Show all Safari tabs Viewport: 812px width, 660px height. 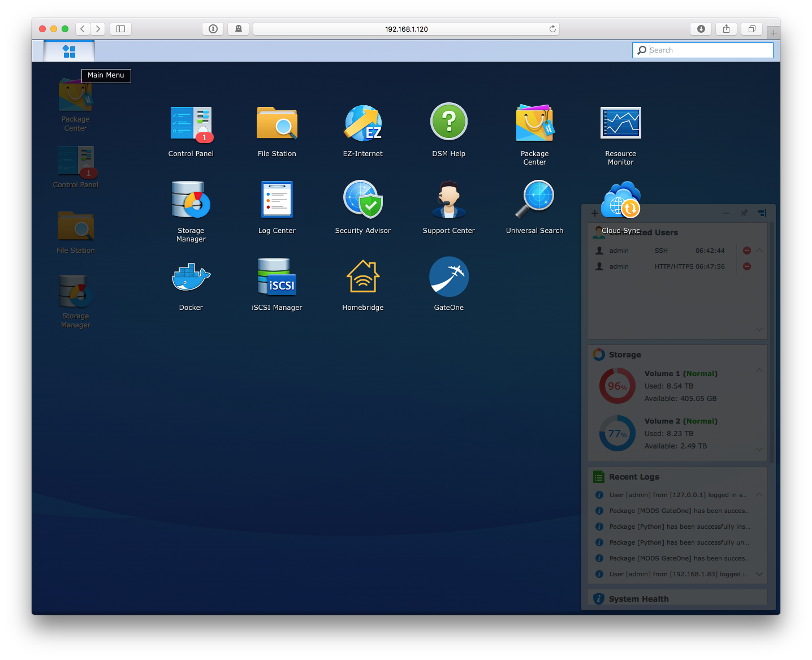pyautogui.click(x=752, y=29)
